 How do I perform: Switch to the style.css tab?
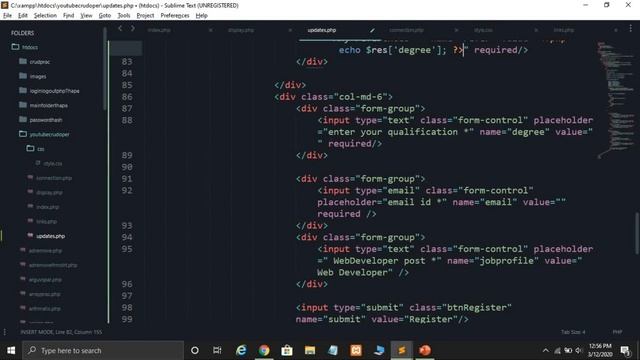pyautogui.click(x=483, y=30)
